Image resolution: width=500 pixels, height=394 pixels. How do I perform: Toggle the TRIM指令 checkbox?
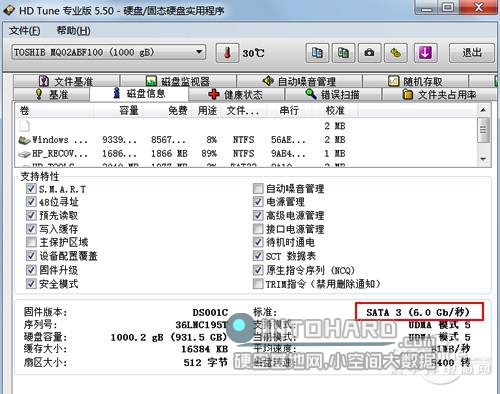258,284
